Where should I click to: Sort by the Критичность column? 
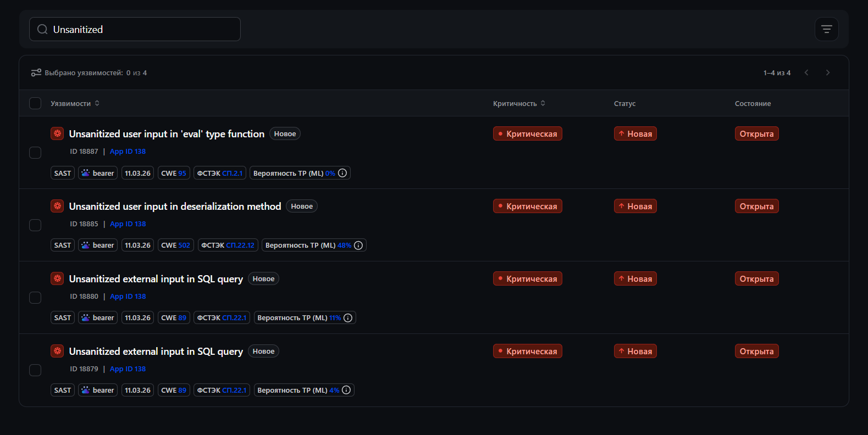pos(519,103)
